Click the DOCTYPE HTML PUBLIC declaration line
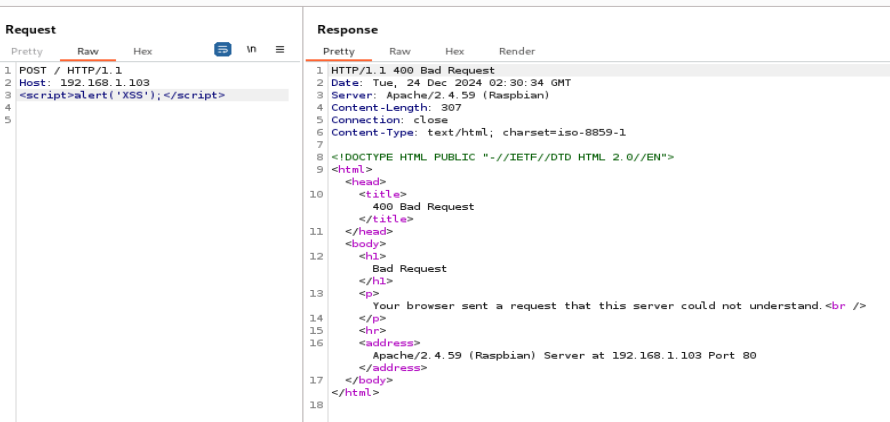 (502, 157)
